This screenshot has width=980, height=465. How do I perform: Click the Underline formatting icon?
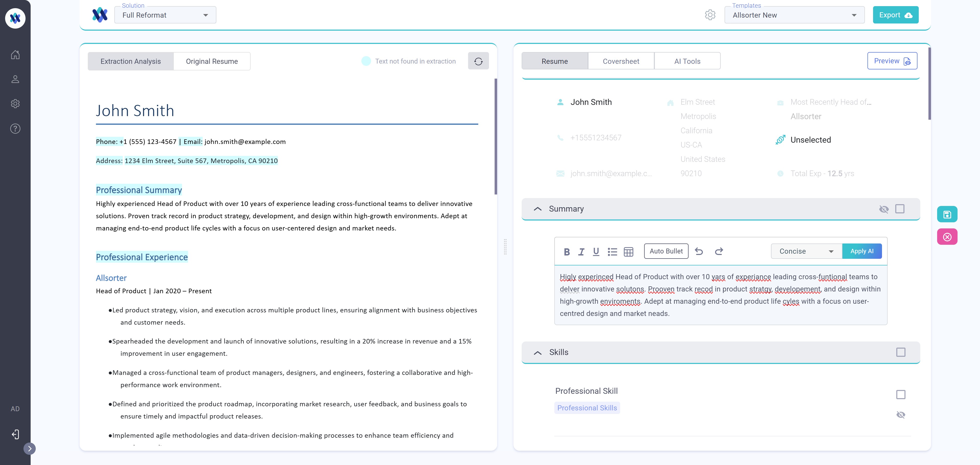tap(596, 252)
